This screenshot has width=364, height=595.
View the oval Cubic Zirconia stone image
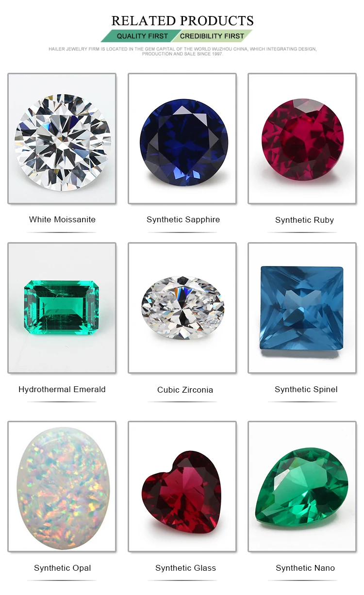(x=182, y=308)
